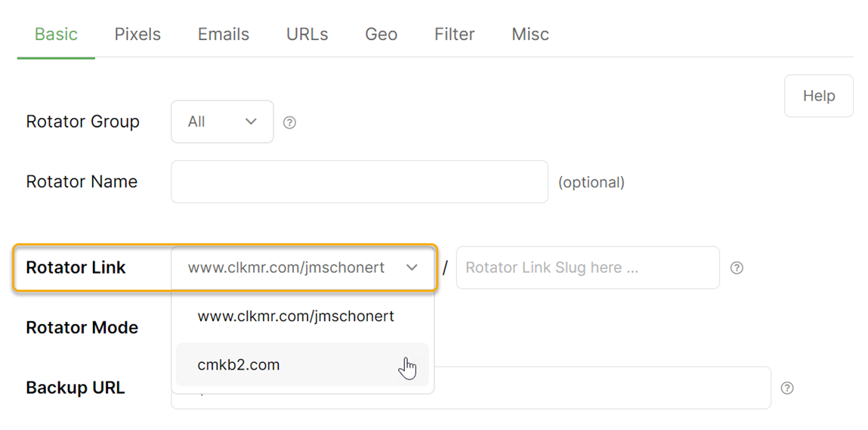The image size is (868, 430).
Task: Open the Misc tab
Action: pos(530,35)
